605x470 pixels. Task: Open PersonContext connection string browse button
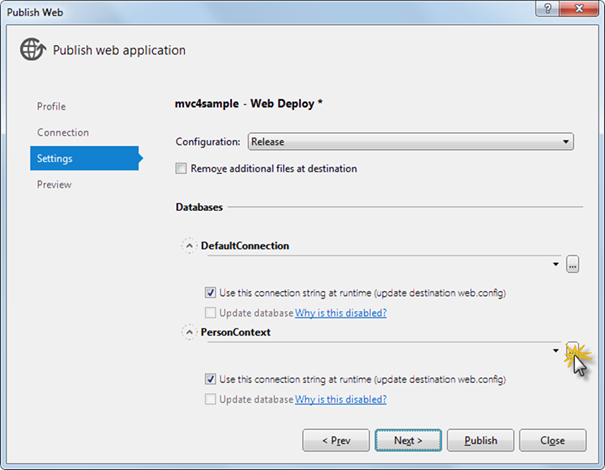[572, 350]
